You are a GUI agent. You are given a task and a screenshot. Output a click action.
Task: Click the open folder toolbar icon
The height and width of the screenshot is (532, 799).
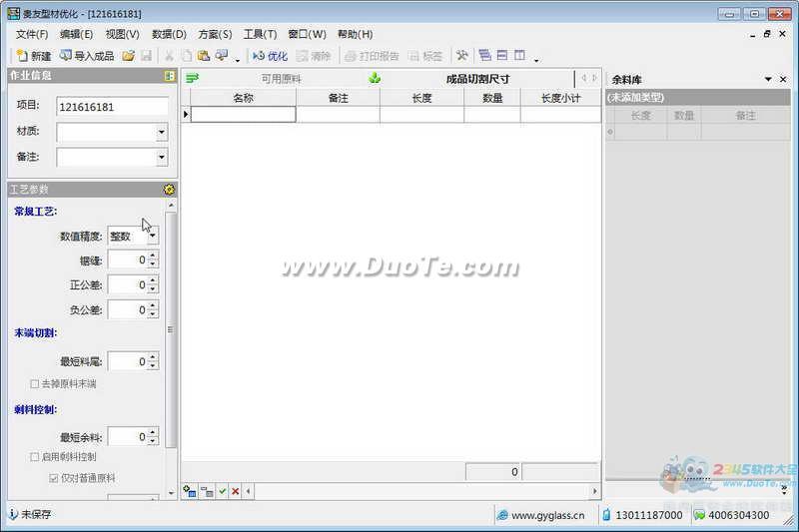(x=129, y=56)
